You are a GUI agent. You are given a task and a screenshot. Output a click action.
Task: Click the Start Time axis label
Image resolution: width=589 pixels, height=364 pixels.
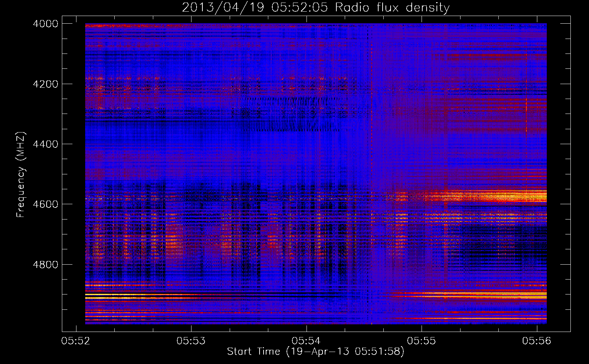tap(316, 351)
